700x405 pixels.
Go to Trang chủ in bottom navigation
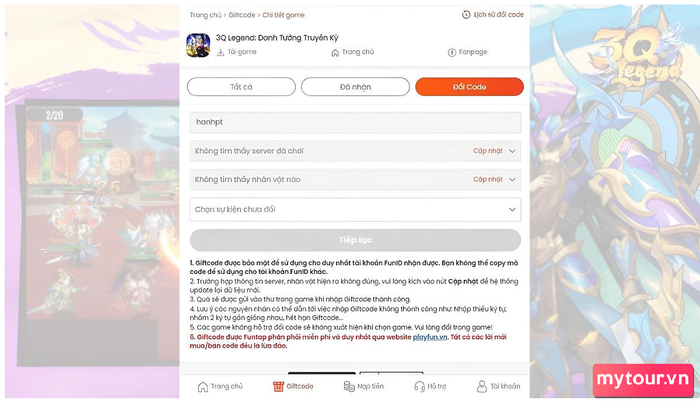pos(220,386)
